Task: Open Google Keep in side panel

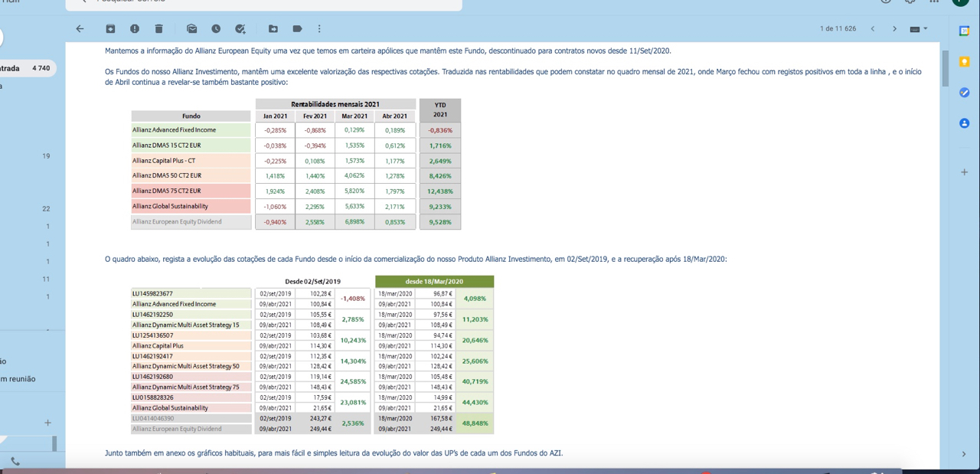Action: (x=964, y=61)
